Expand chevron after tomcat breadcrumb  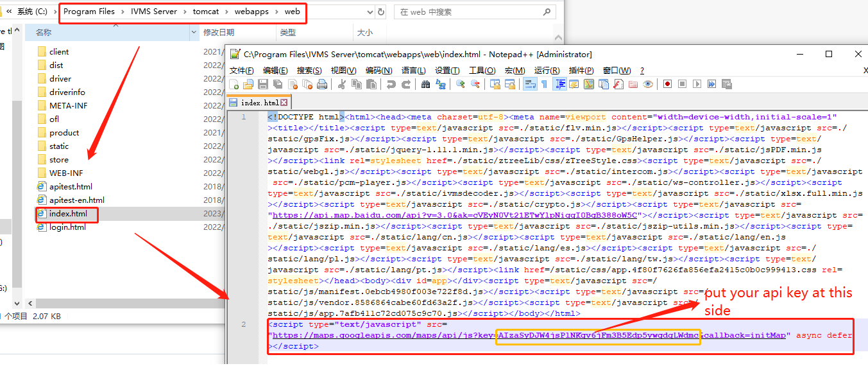pos(226,12)
